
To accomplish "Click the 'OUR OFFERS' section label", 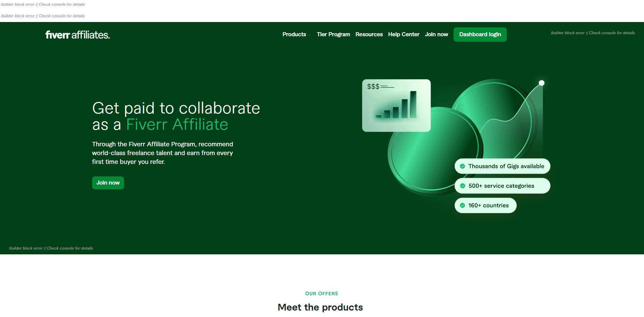I will pos(321,294).
